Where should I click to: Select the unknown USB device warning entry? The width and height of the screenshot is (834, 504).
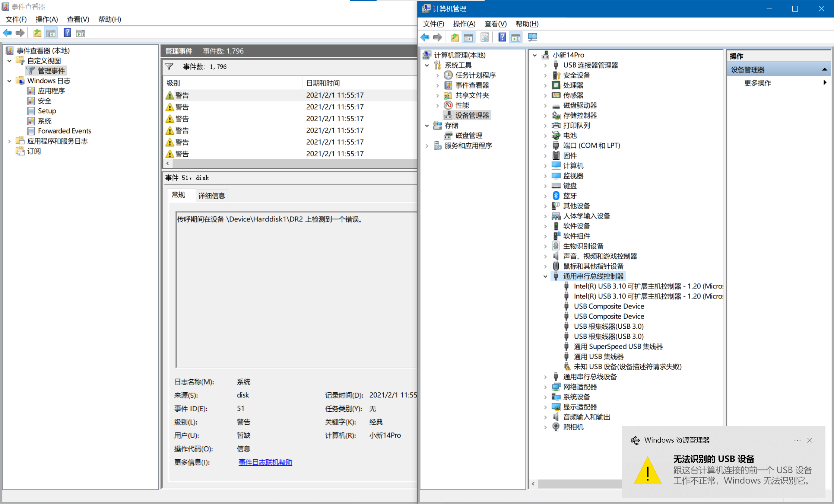[x=628, y=367]
